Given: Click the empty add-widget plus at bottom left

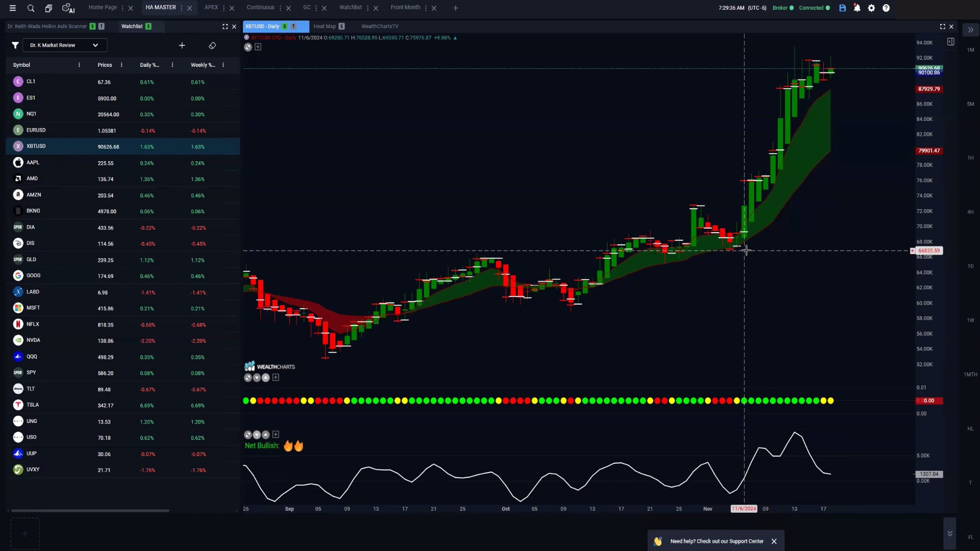Looking at the screenshot, I should click(x=25, y=534).
